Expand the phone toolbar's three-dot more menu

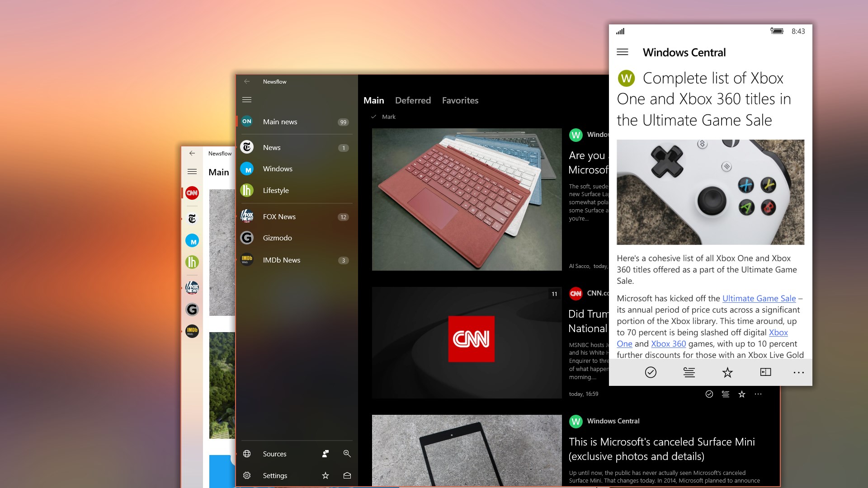(798, 372)
